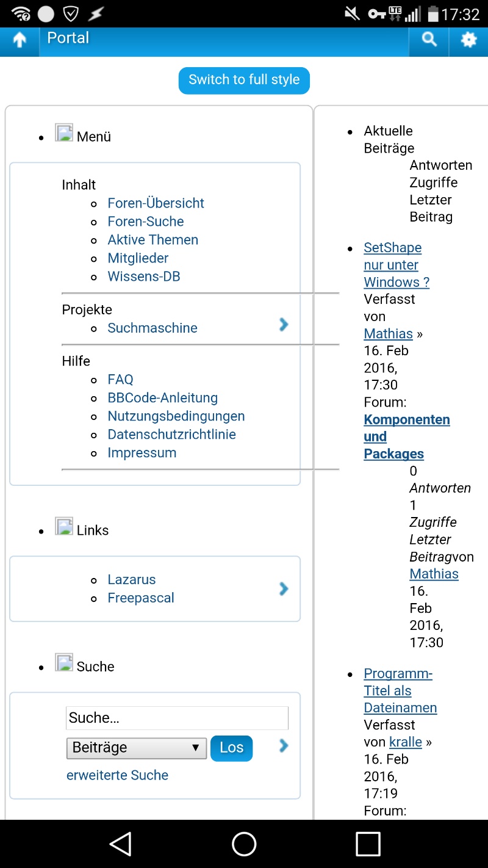Open the search magnifier icon
Screen dimensions: 488x868
tap(429, 40)
